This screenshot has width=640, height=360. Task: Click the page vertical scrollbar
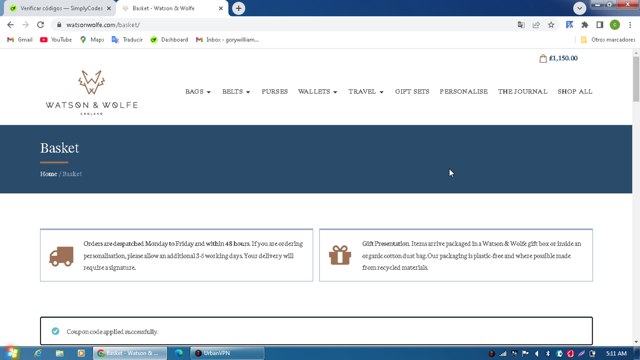click(636, 80)
